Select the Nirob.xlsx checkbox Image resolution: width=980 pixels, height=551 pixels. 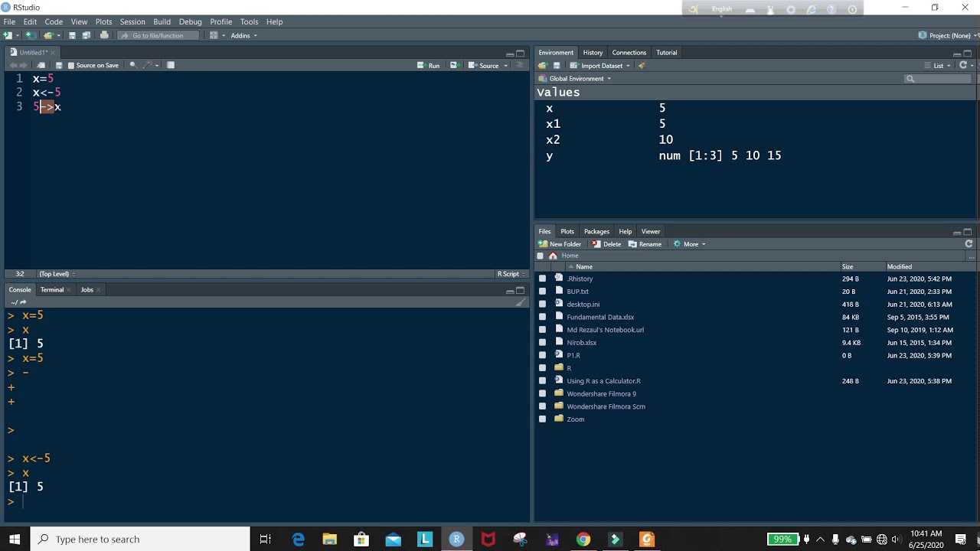(542, 343)
